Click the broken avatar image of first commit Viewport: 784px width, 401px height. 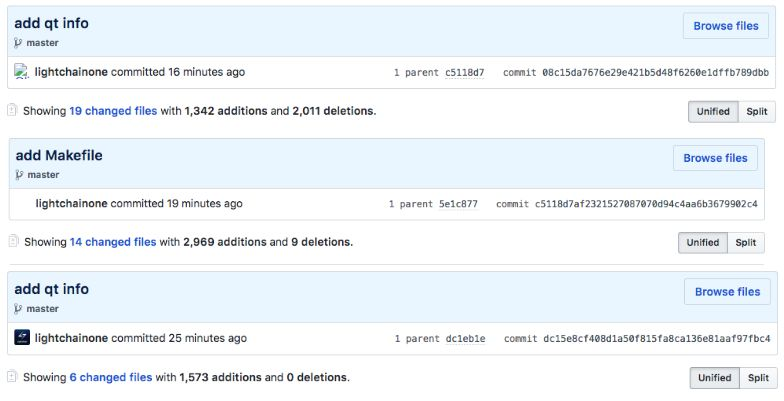pos(22,72)
